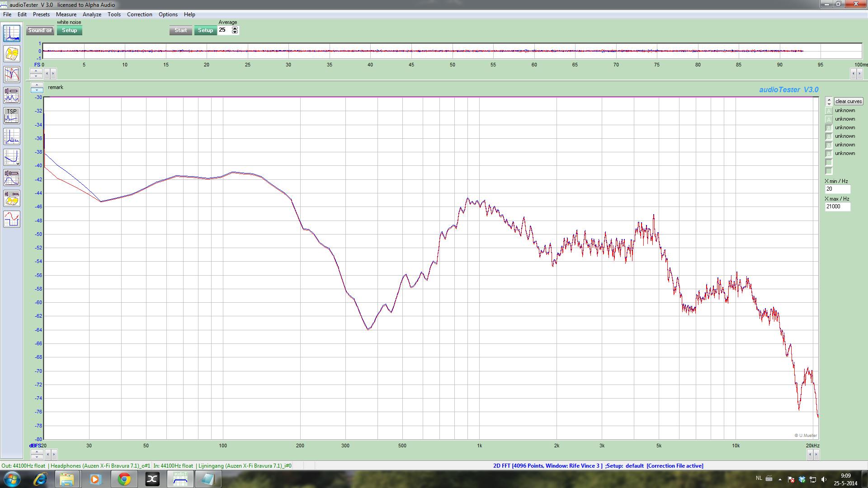Select the TSP parameters measurement icon
The width and height of the screenshot is (868, 488).
click(x=12, y=116)
